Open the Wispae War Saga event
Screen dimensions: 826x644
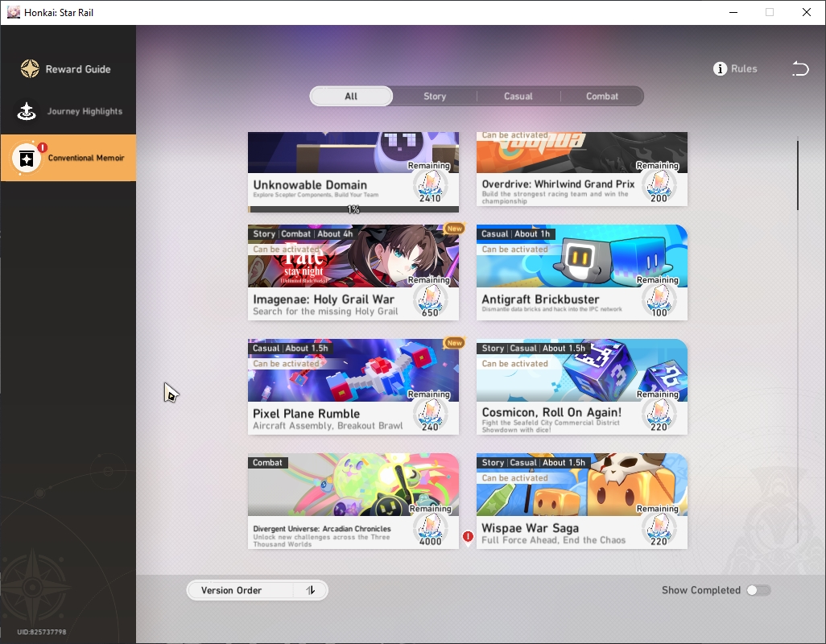(x=581, y=501)
